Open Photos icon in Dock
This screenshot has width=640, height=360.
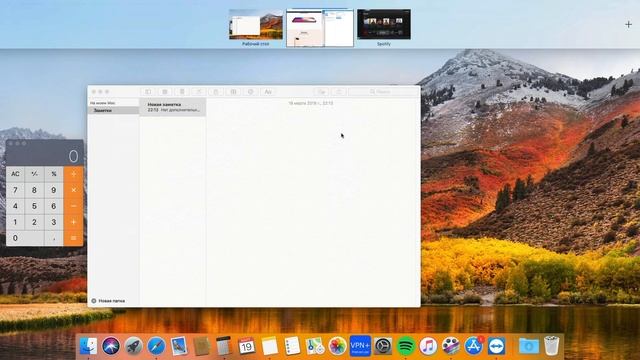[338, 346]
